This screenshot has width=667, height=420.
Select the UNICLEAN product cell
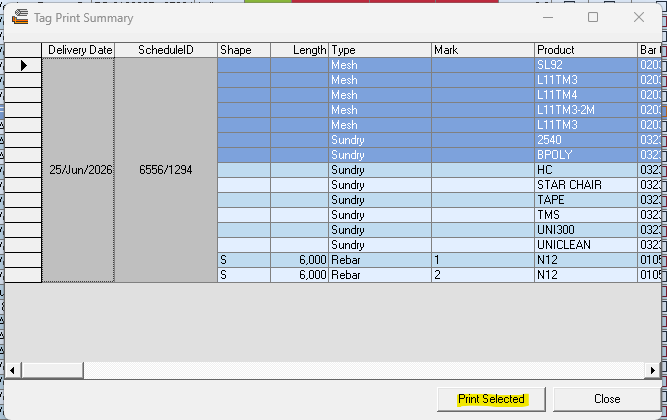(x=586, y=245)
